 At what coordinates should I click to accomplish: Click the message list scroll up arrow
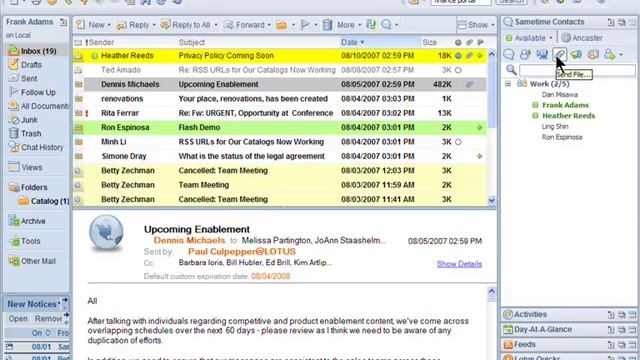click(492, 54)
